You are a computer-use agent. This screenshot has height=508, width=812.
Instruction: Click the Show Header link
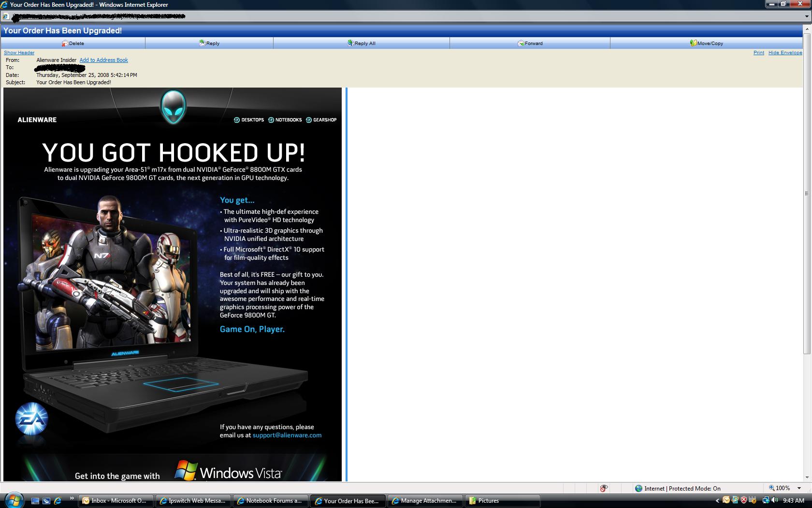click(x=19, y=53)
